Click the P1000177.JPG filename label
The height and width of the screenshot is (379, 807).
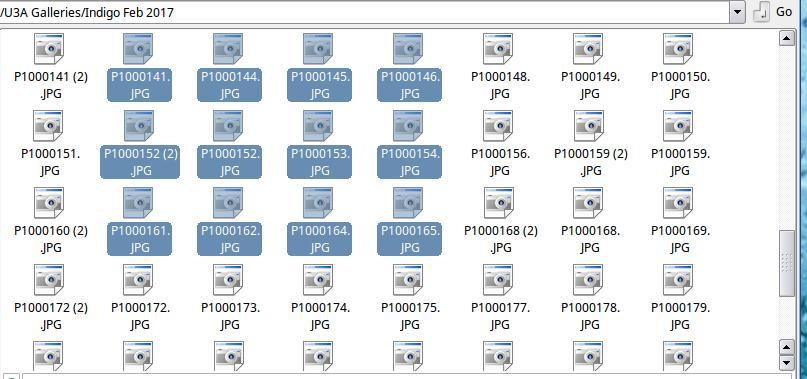point(500,316)
